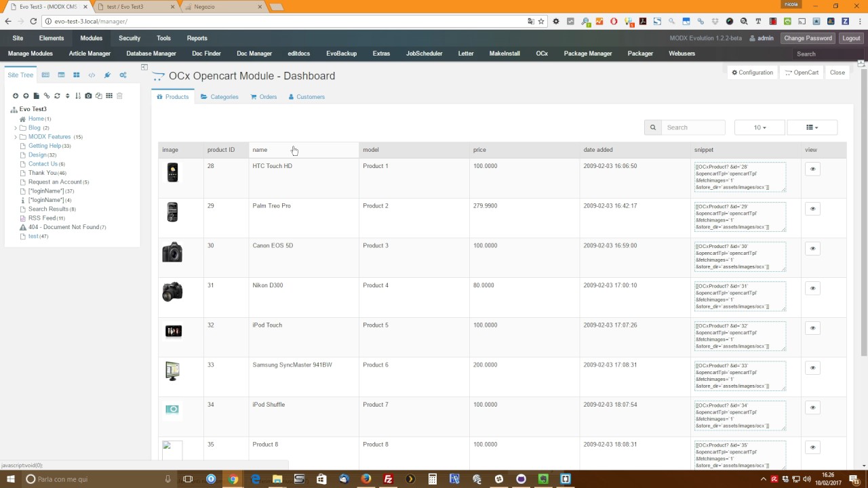Open the code brackets tab icon beside Site Tree
868x488 pixels.
(x=92, y=75)
